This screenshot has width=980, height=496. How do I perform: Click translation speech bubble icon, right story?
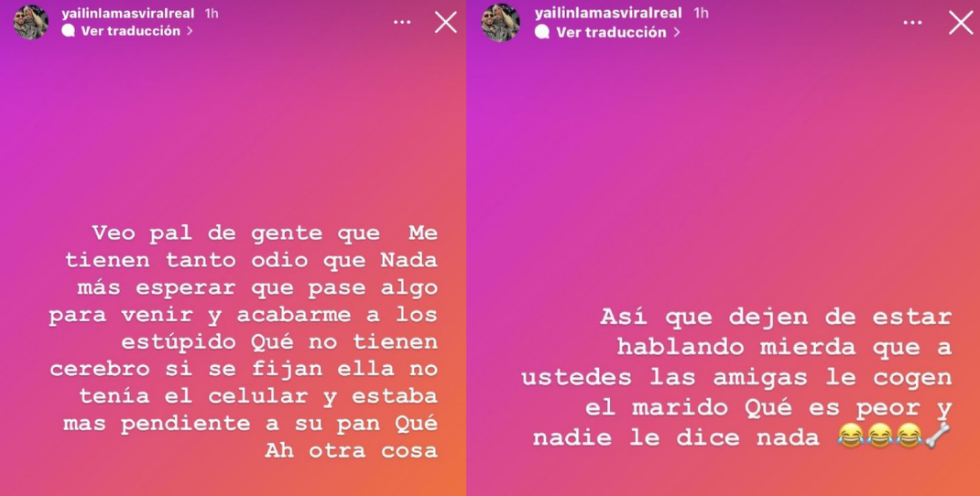click(542, 32)
